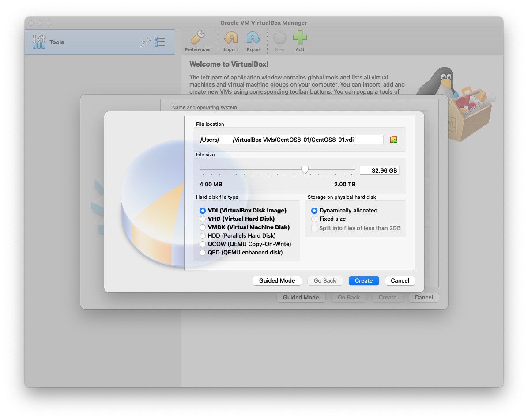Click Guided Mode in background VM dialog
This screenshot has width=528, height=420.
coord(301,297)
